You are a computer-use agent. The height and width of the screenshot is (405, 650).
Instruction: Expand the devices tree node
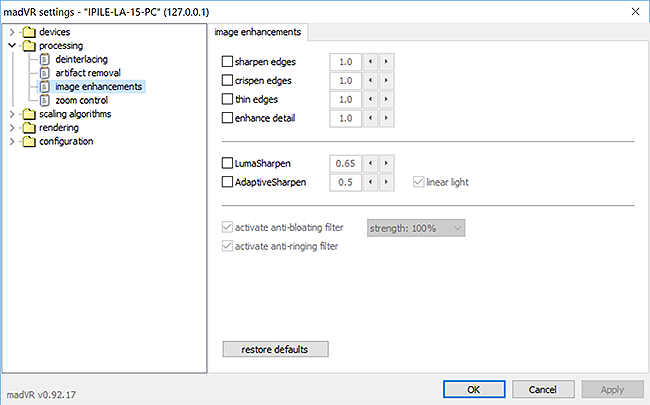click(12, 32)
